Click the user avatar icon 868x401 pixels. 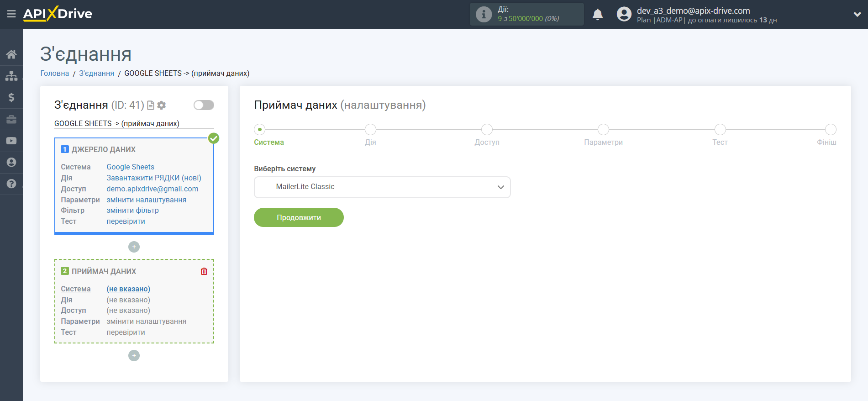[x=624, y=14]
